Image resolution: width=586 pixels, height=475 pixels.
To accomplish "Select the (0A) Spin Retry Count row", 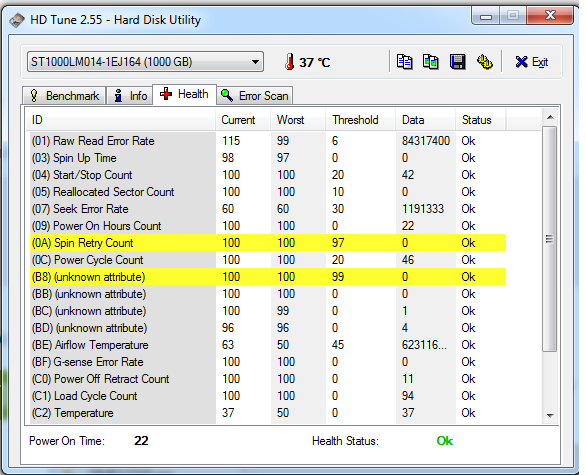I will (268, 243).
